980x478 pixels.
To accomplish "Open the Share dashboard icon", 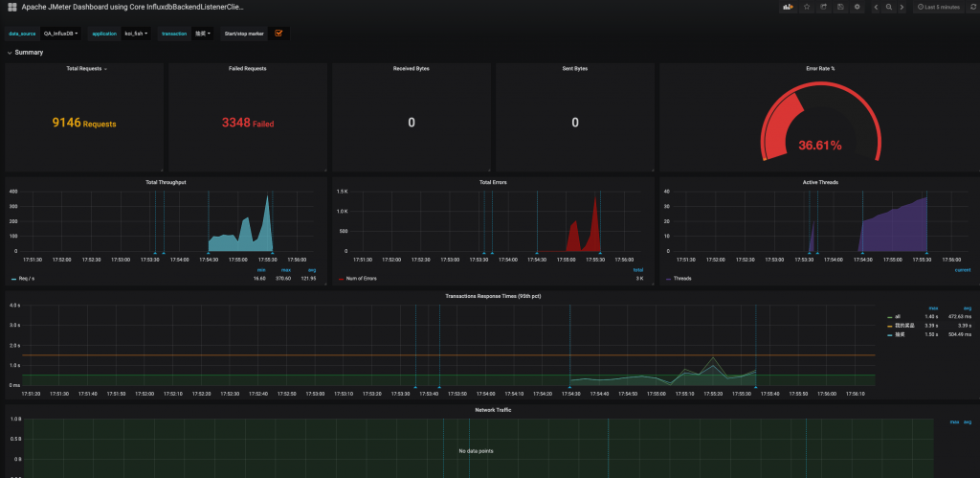I will (823, 7).
